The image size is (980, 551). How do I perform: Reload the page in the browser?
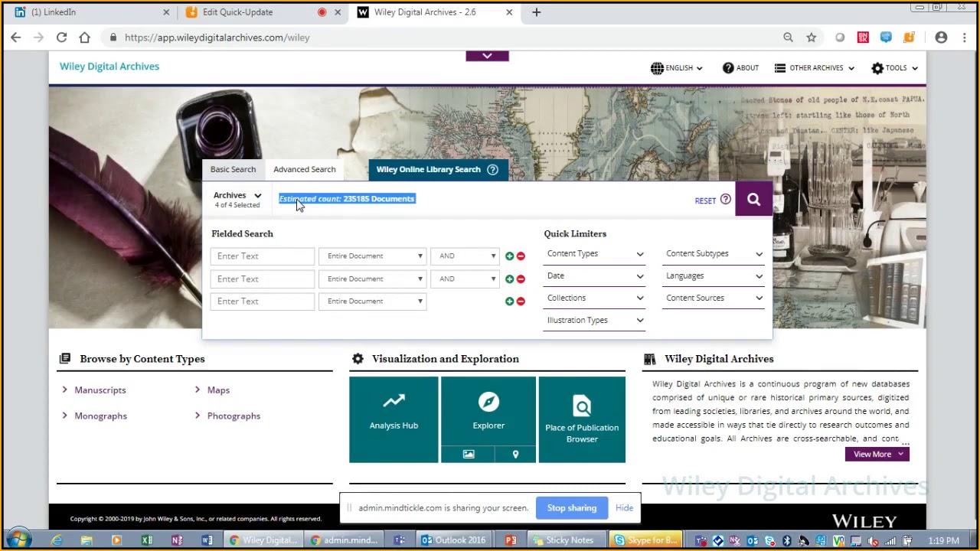[x=61, y=37]
